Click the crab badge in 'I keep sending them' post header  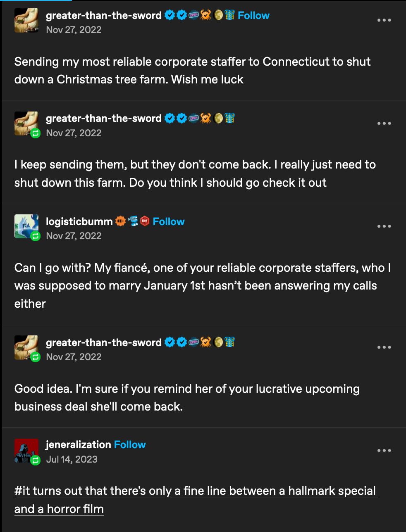(x=206, y=119)
